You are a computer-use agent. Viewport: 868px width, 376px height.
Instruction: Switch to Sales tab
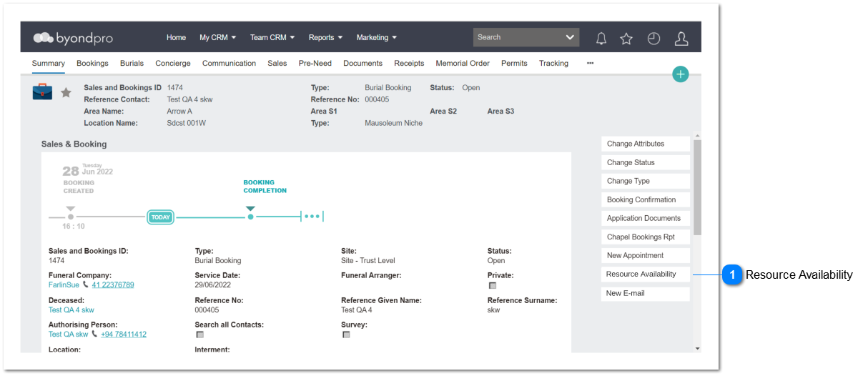277,63
